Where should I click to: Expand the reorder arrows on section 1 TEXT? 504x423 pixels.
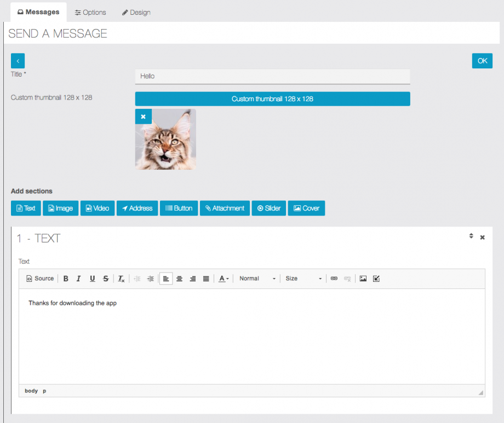(471, 236)
